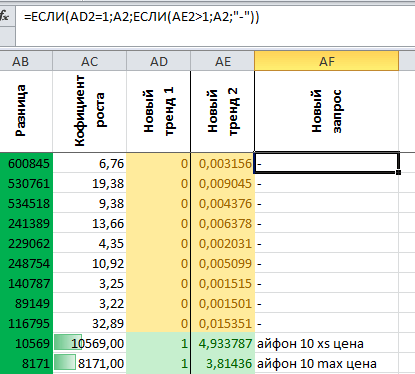Select trend cell 0,006378

(x=222, y=223)
